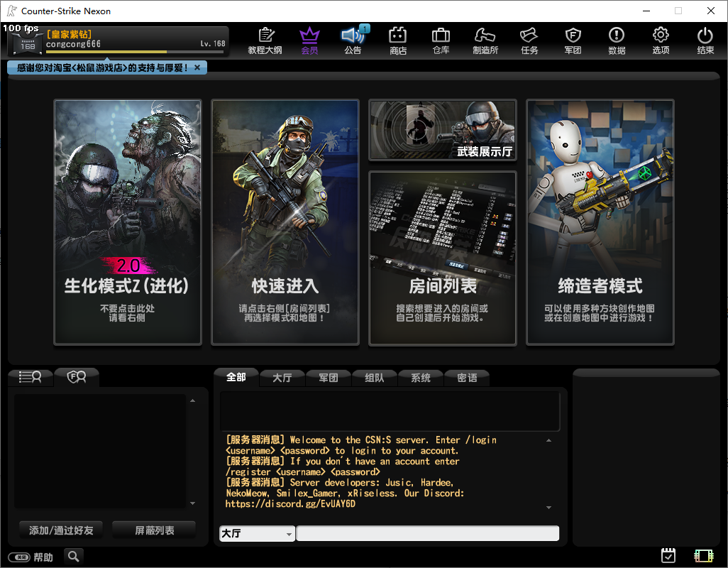
Task: Open the daily check-in calendar icon
Action: tap(668, 556)
